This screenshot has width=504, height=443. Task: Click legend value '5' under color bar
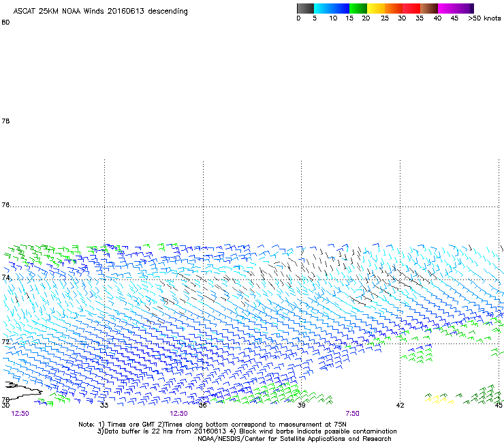315,18
